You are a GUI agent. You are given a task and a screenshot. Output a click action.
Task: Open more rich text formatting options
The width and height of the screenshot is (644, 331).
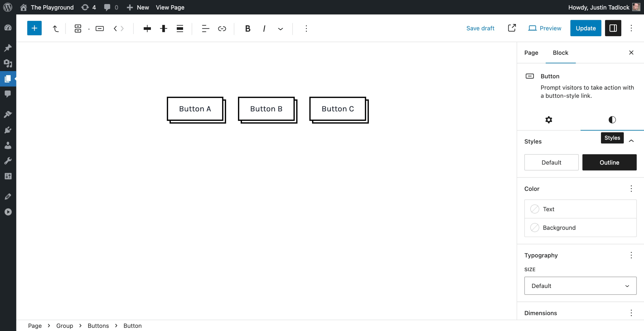tap(280, 28)
